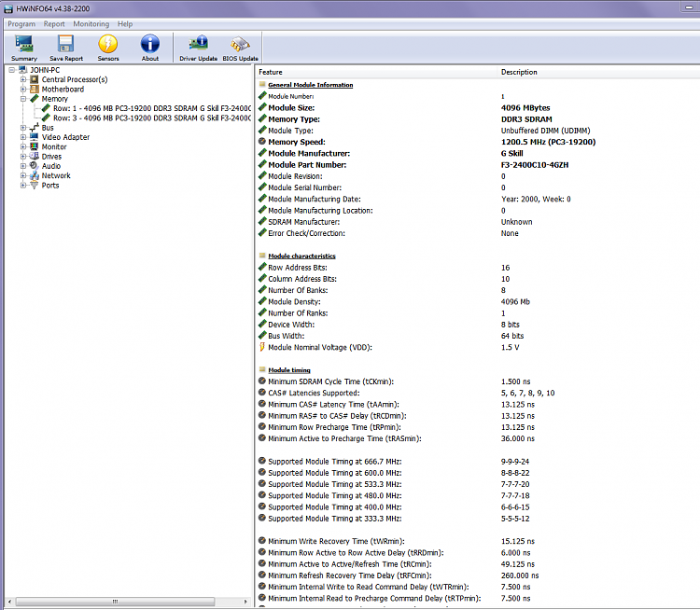
Task: Click the tree pane horizontal scrollbar thumb
Action: [x=115, y=602]
